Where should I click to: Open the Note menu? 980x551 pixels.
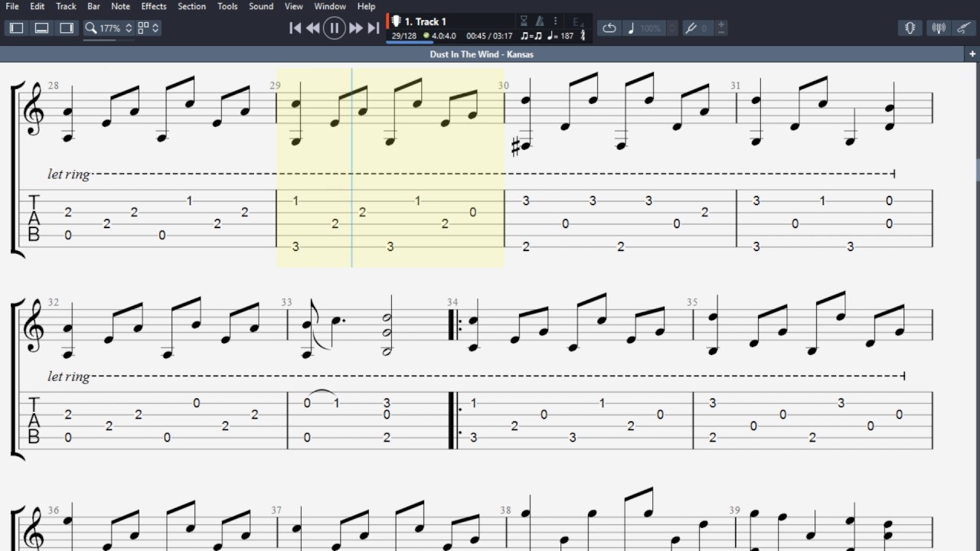120,6
